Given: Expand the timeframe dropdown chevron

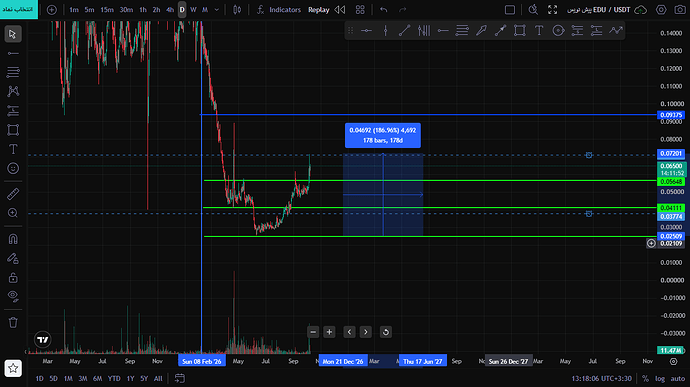Looking at the screenshot, I should click(217, 10).
